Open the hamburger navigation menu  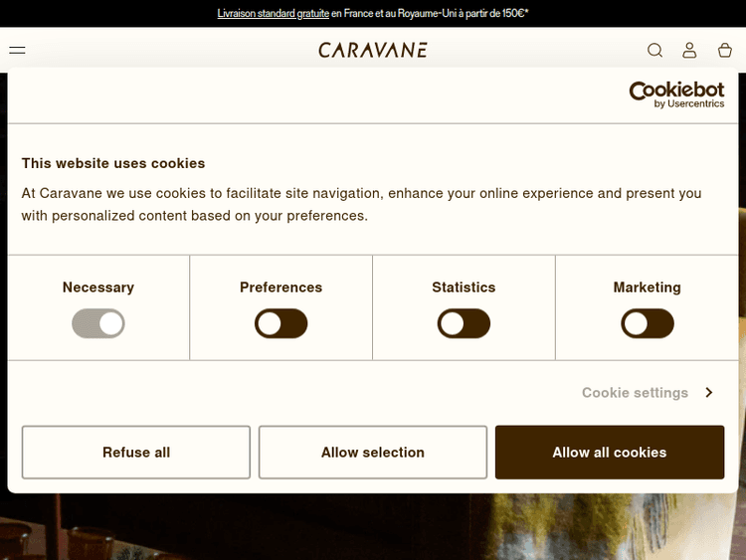coord(17,50)
